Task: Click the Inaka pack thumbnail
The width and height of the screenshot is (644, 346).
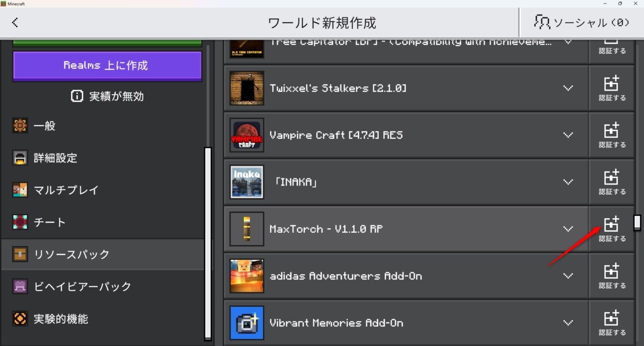Action: [247, 182]
